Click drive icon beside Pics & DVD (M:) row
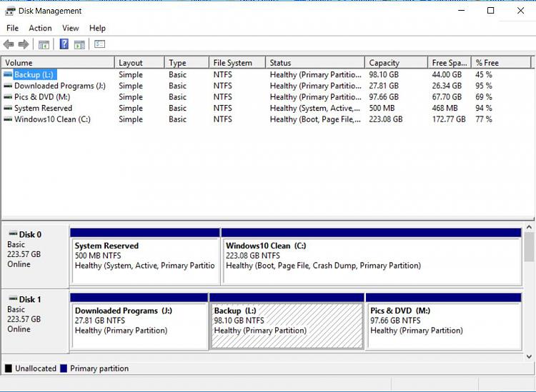This screenshot has height=392, width=536. 8,97
